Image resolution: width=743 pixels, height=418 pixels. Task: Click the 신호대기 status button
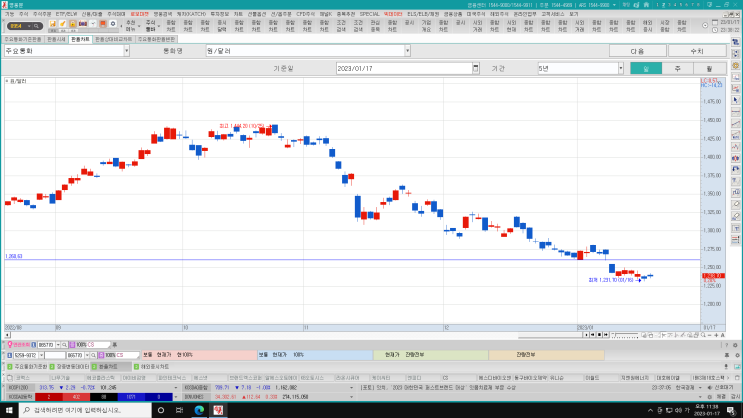[720, 388]
